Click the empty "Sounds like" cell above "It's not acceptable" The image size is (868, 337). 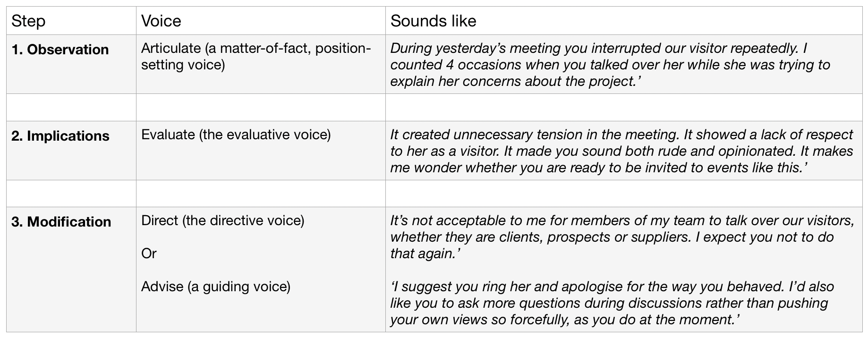623,194
